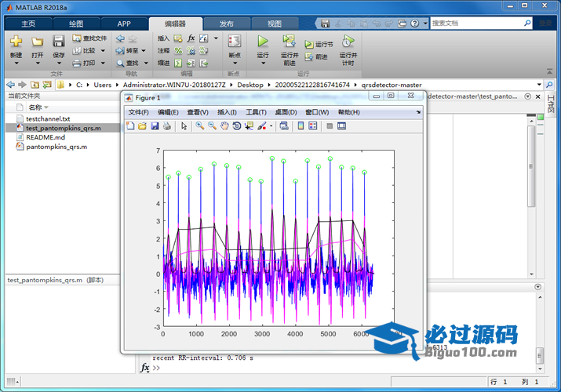Image resolution: width=561 pixels, height=392 pixels.
Task: Switch to the 主页 (Home) tab
Action: [x=28, y=24]
